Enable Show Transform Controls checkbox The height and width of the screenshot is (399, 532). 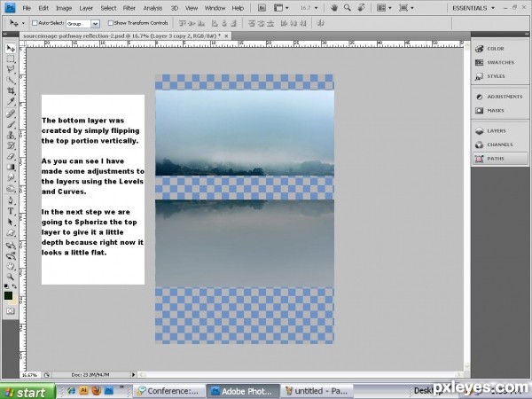(x=110, y=23)
